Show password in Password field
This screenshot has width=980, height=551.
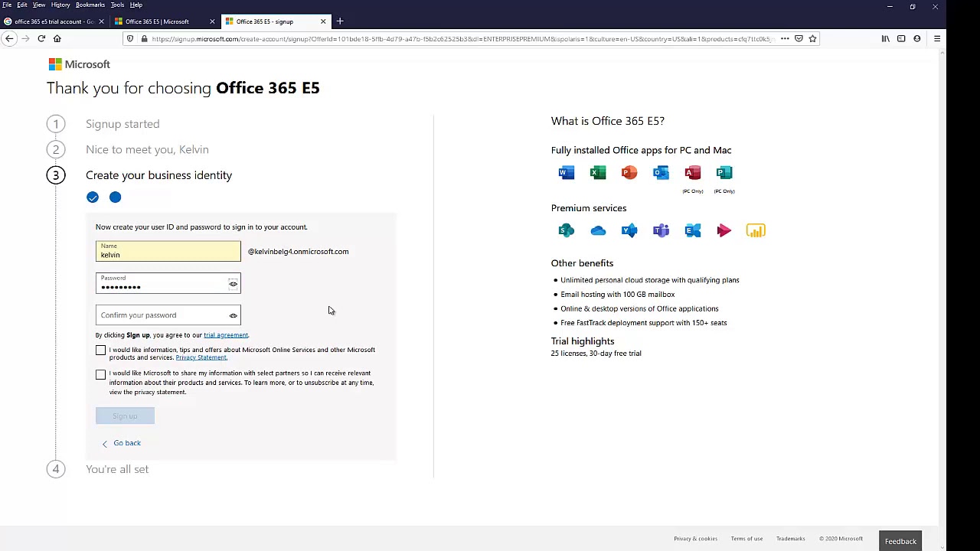coord(233,285)
